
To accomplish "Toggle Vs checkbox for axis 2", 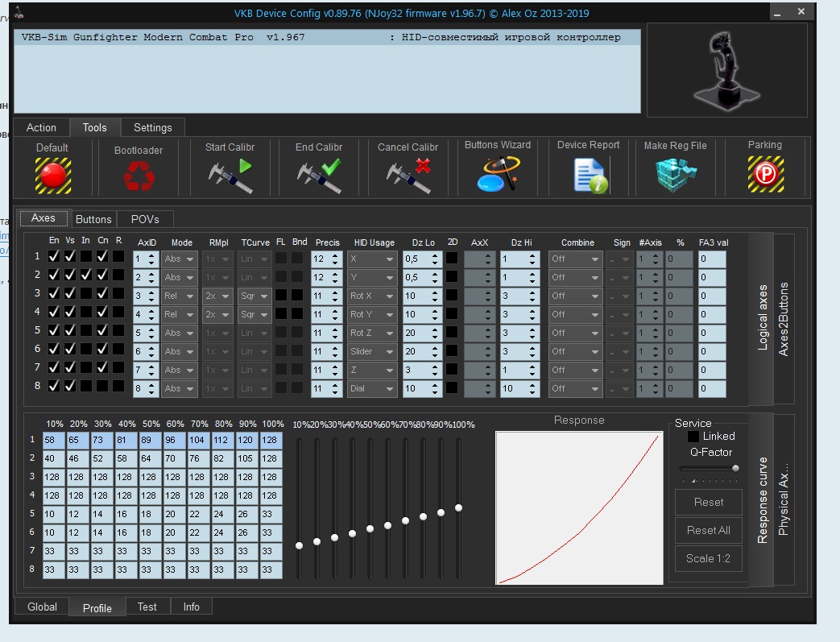I will [69, 275].
